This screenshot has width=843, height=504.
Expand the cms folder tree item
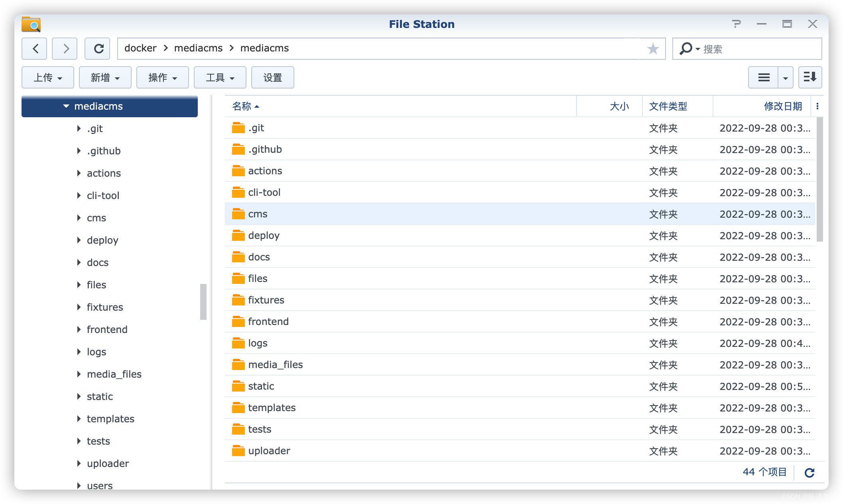coord(79,217)
